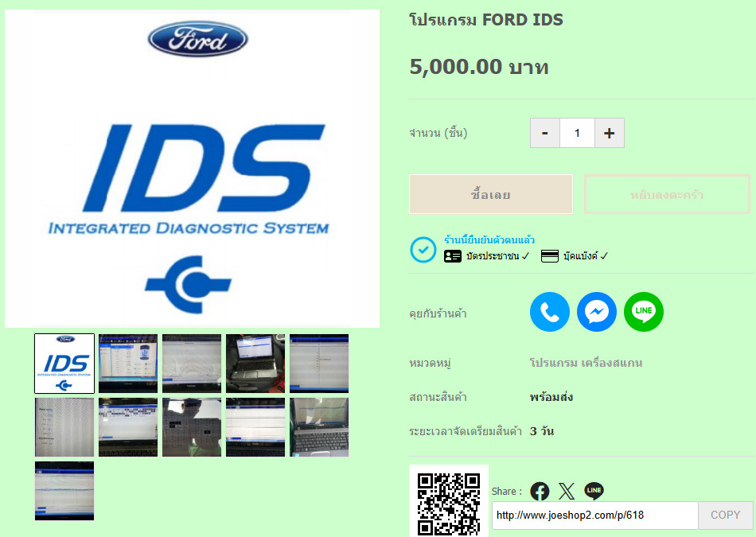
Task: Share product on Facebook
Action: pos(540,492)
